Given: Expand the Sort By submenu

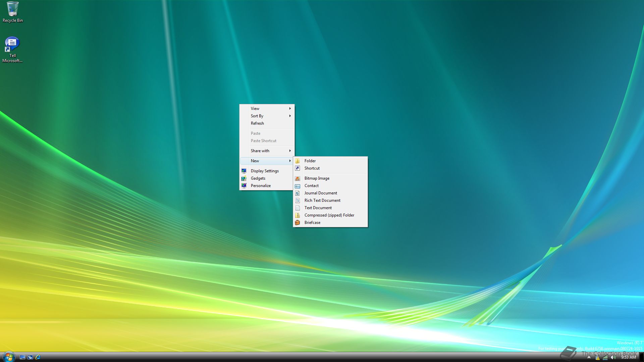Looking at the screenshot, I should coord(267,116).
